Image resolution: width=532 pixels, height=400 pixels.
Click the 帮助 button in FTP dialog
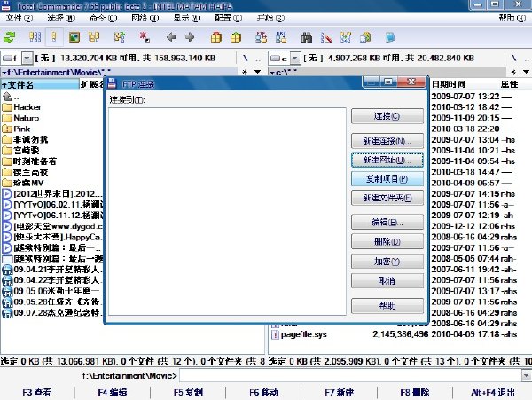[x=387, y=306]
